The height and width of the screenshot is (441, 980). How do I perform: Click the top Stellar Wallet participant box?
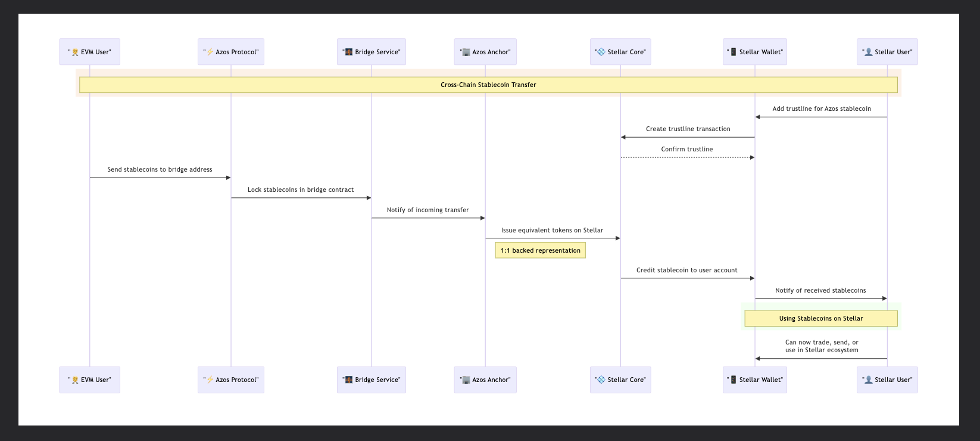coord(755,52)
